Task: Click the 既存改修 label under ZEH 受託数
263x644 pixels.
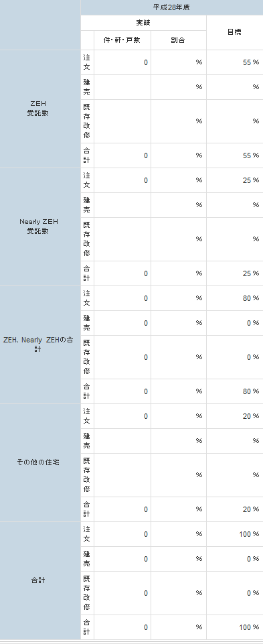Action: point(87,121)
